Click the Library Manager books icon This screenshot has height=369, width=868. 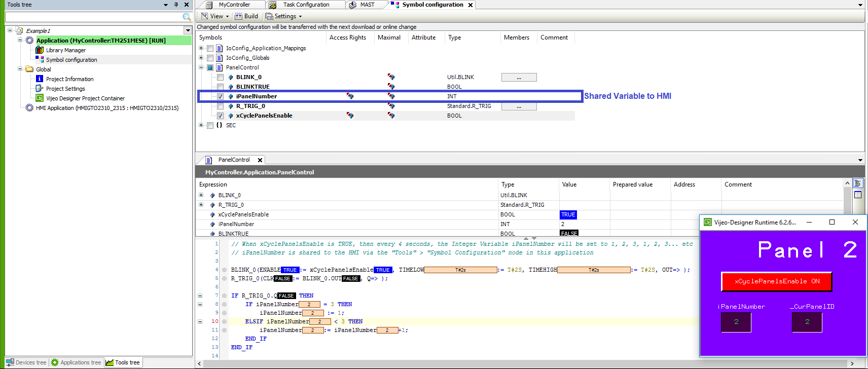pyautogui.click(x=39, y=50)
